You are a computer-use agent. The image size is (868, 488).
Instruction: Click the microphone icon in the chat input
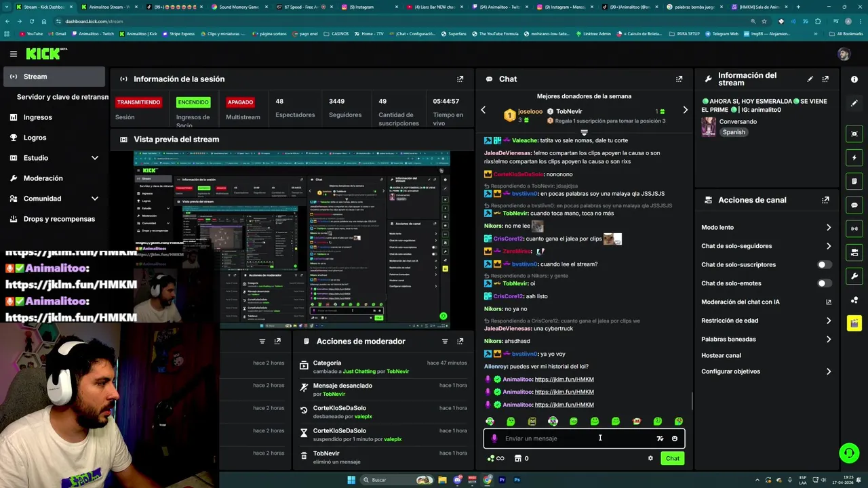pos(494,439)
